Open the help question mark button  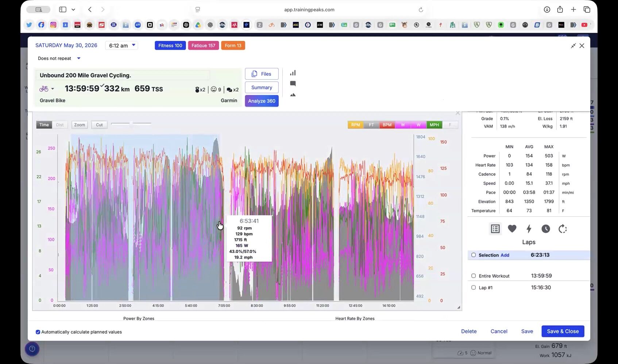point(32,349)
